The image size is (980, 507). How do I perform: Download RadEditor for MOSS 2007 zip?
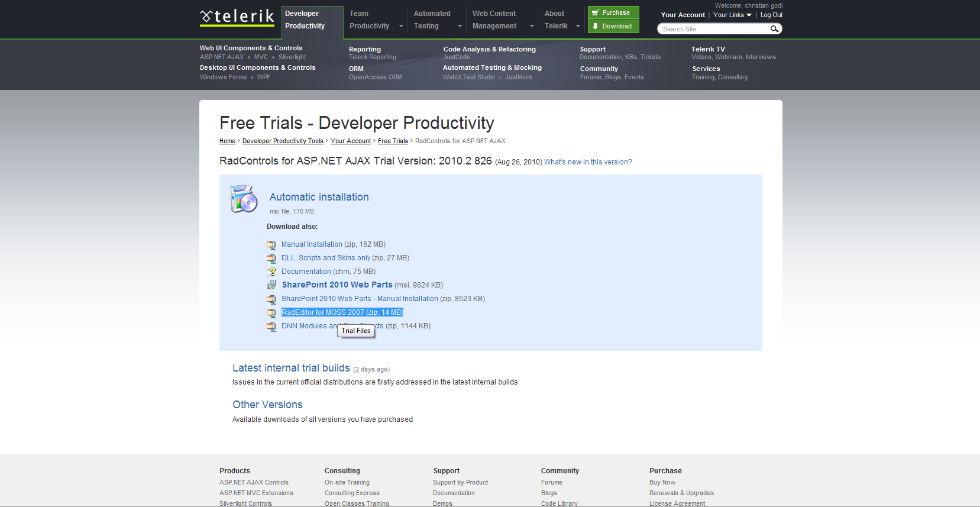click(x=342, y=312)
